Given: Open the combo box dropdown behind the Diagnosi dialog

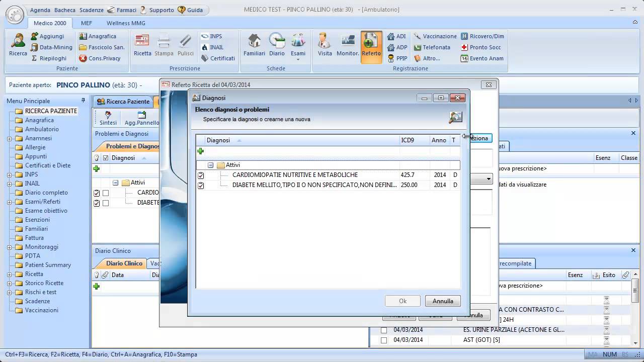Looking at the screenshot, I should click(x=489, y=179).
